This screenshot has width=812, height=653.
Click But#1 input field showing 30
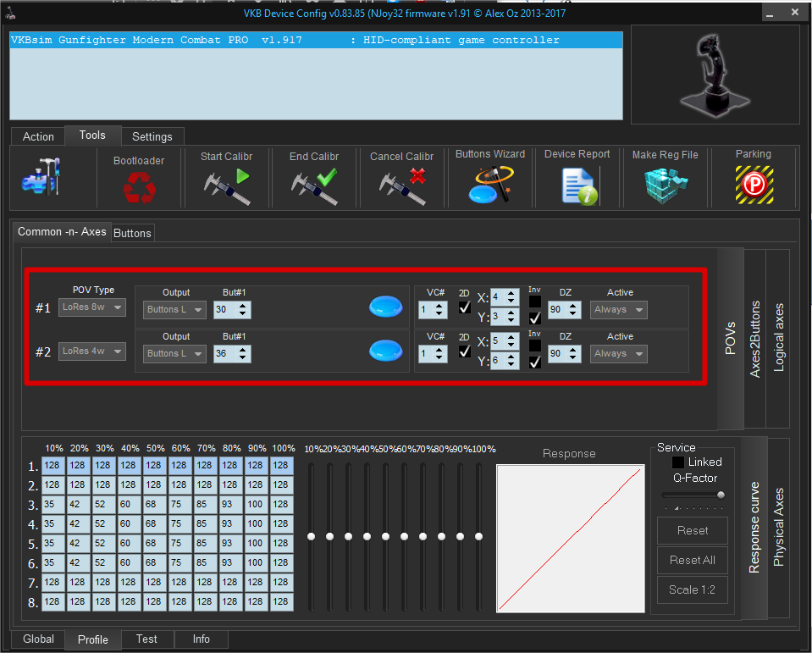[226, 310]
